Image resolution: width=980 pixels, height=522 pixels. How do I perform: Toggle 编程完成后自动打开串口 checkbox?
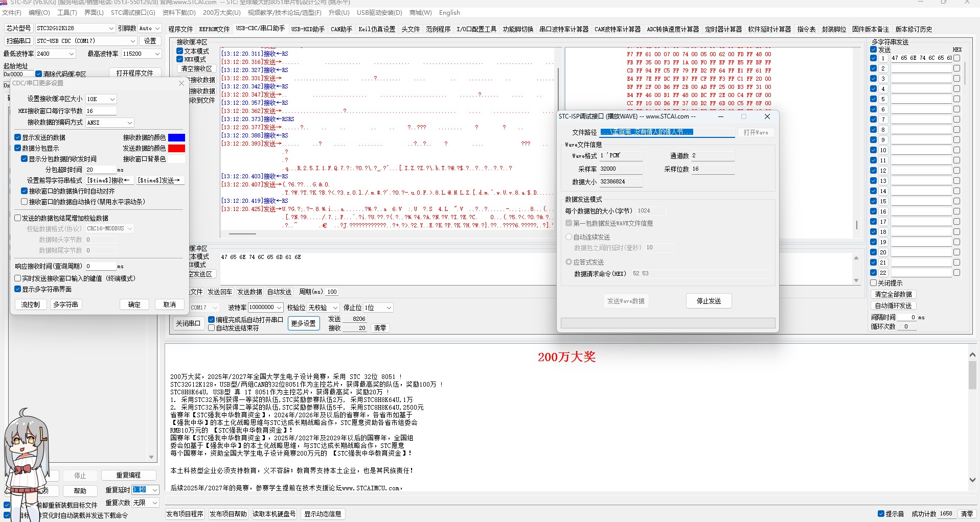click(212, 320)
